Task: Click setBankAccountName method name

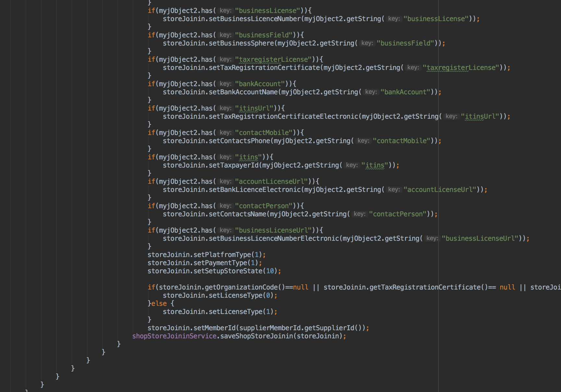Action: tap(243, 92)
